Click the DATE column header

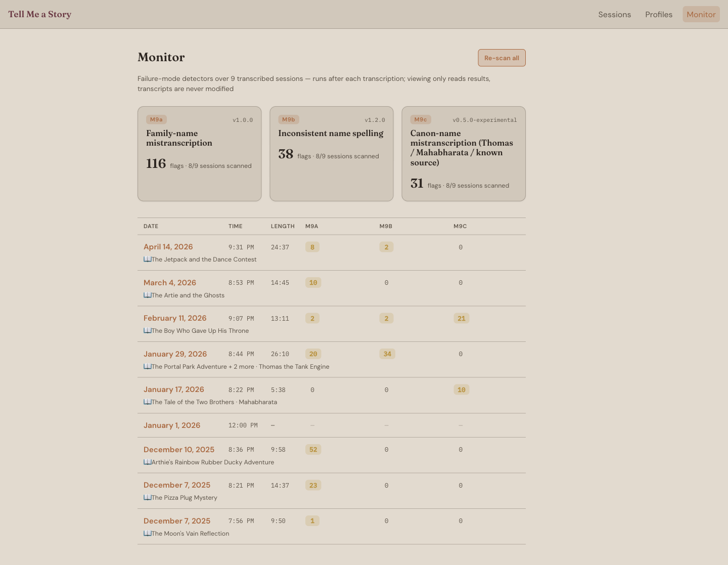point(151,226)
